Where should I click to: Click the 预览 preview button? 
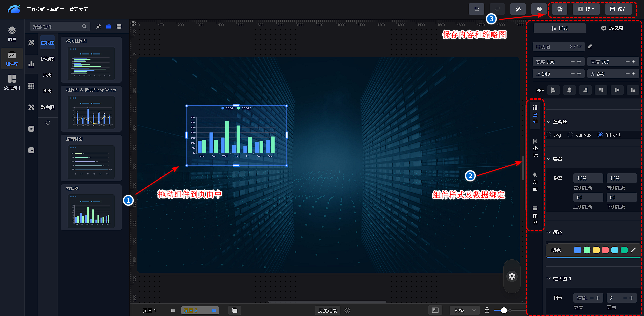click(x=586, y=9)
